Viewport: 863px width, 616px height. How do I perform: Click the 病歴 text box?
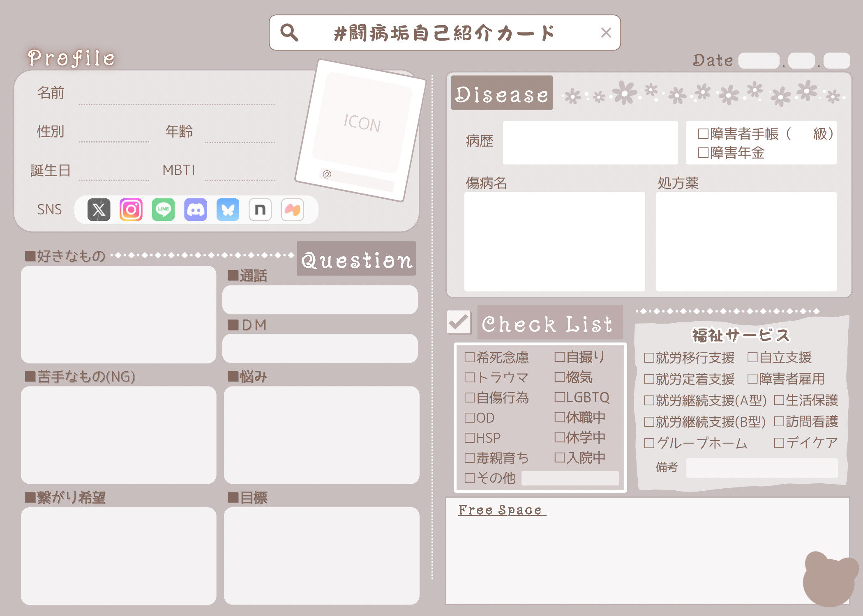click(590, 143)
